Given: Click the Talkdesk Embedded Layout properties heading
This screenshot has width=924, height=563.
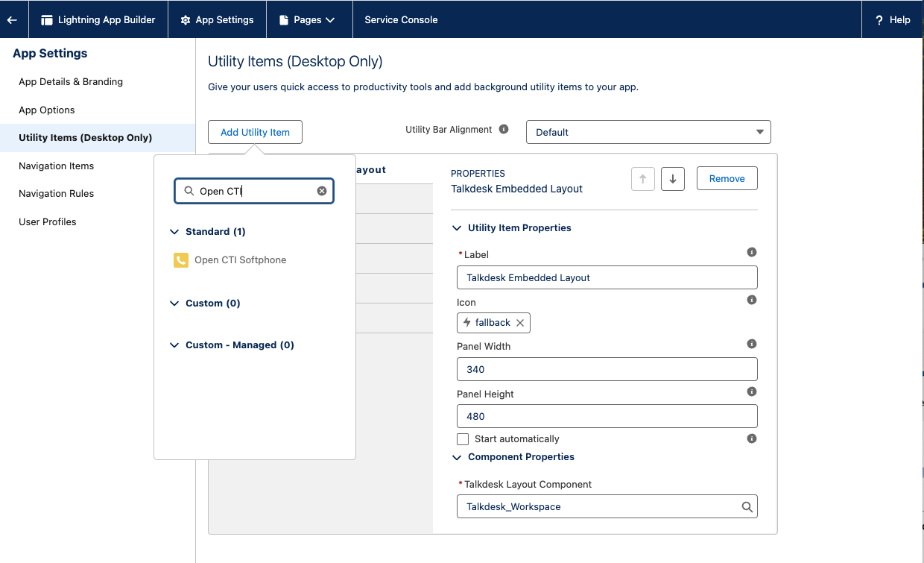Looking at the screenshot, I should point(516,189).
